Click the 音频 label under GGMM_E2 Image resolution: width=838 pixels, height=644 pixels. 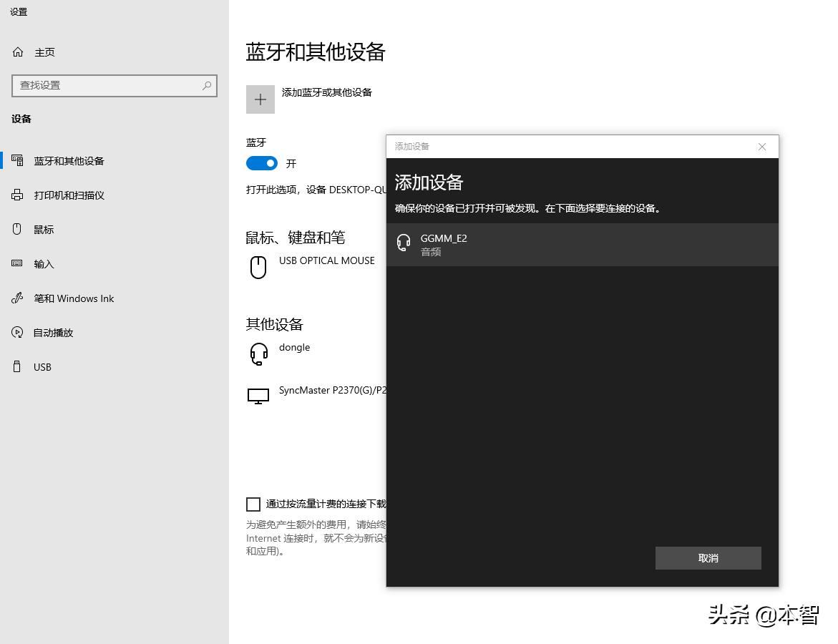(x=431, y=252)
